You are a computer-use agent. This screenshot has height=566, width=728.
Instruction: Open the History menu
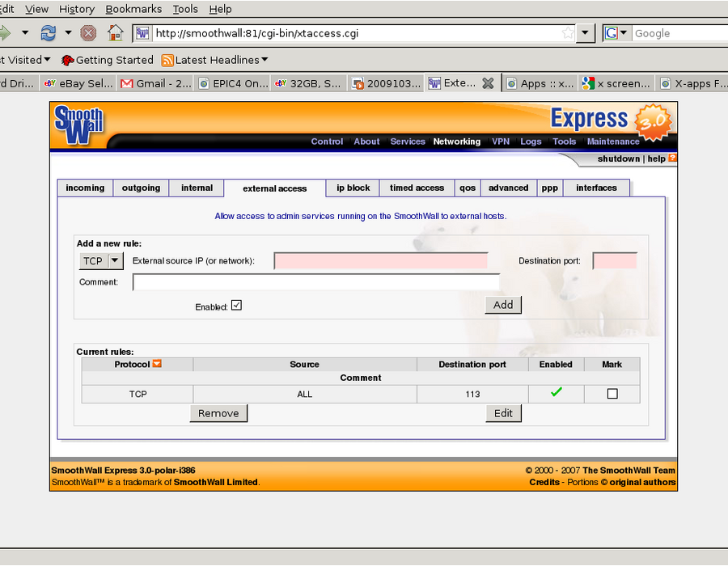(x=77, y=9)
